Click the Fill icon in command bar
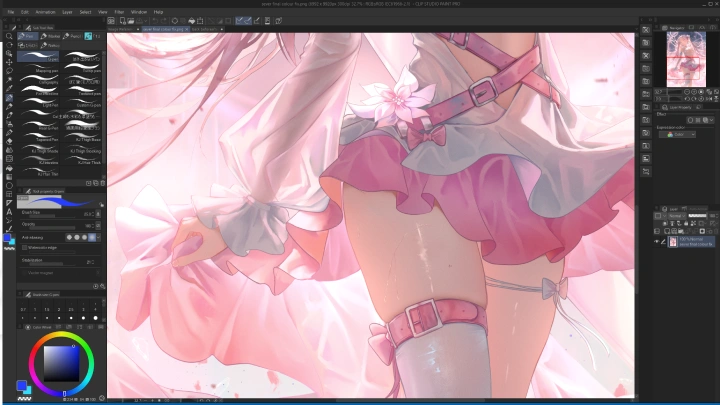720x405 pixels. tap(191, 21)
